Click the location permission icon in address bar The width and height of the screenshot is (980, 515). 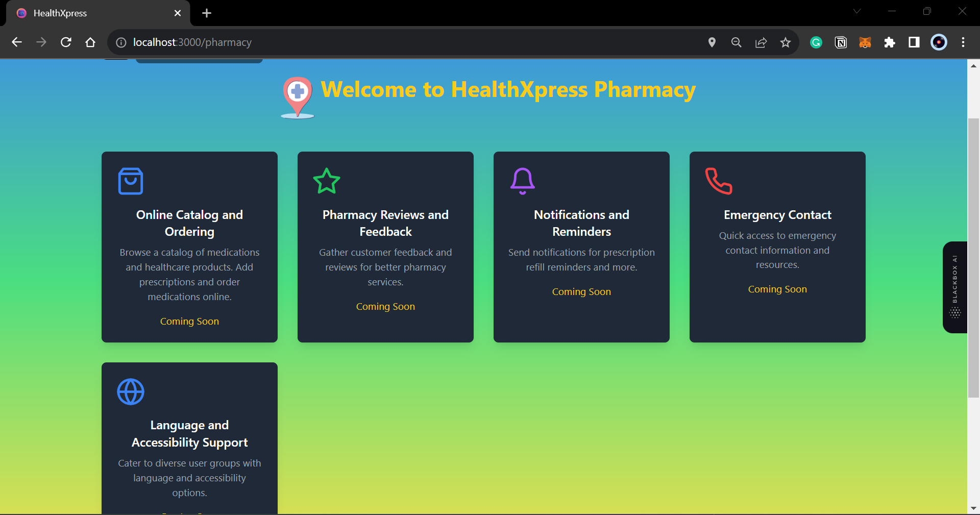coord(712,42)
